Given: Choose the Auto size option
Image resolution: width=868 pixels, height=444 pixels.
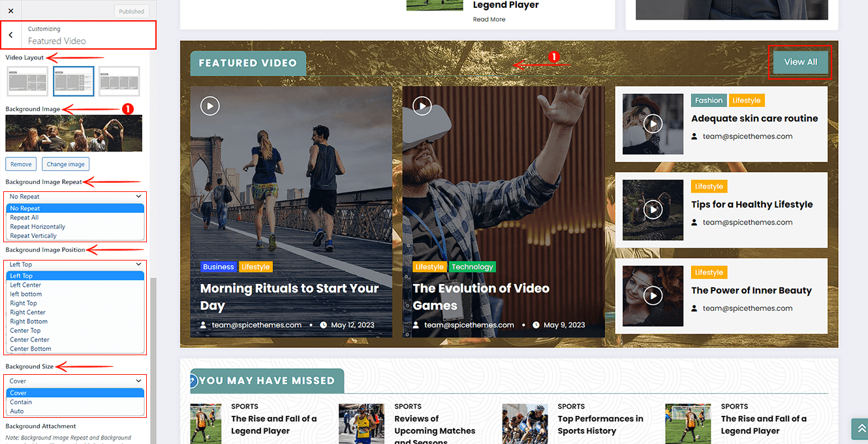Looking at the screenshot, I should point(75,411).
